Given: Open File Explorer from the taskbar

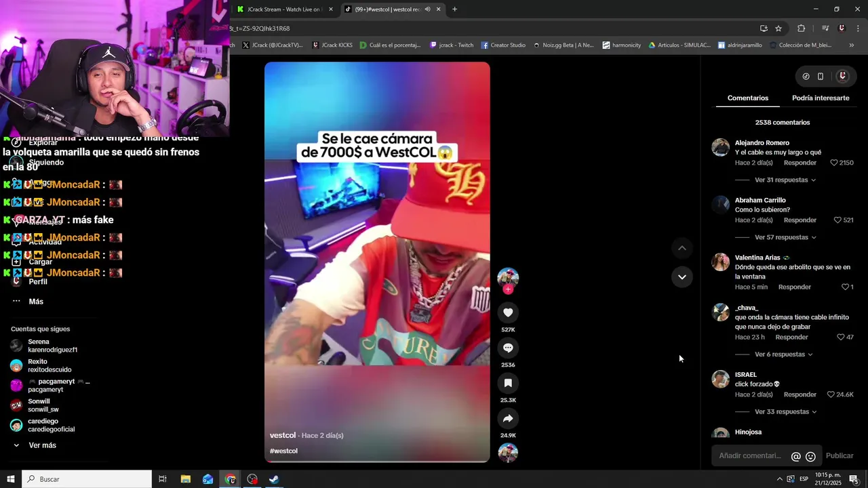Looking at the screenshot, I should (x=185, y=479).
